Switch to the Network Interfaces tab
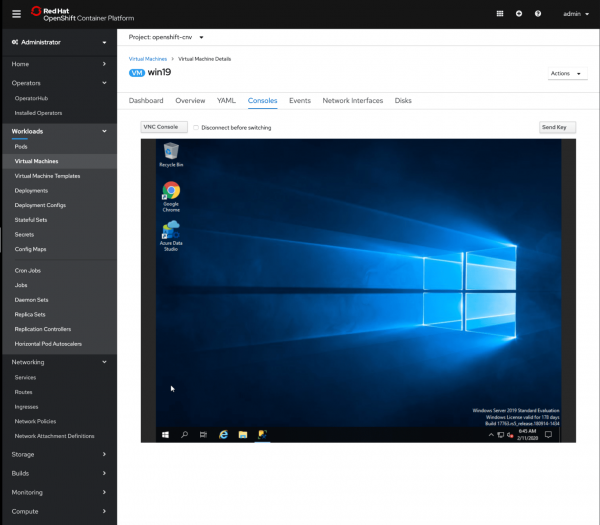 [352, 101]
